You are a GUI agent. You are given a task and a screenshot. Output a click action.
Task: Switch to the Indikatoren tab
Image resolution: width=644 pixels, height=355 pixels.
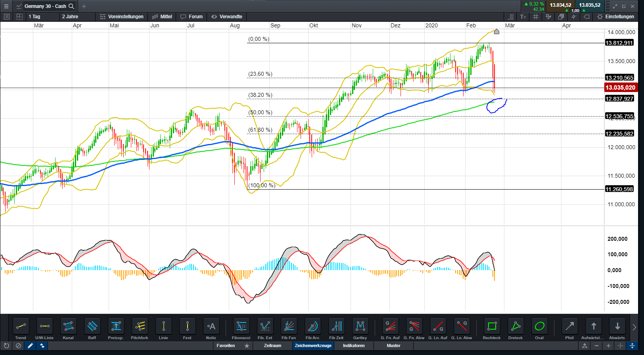pos(354,346)
